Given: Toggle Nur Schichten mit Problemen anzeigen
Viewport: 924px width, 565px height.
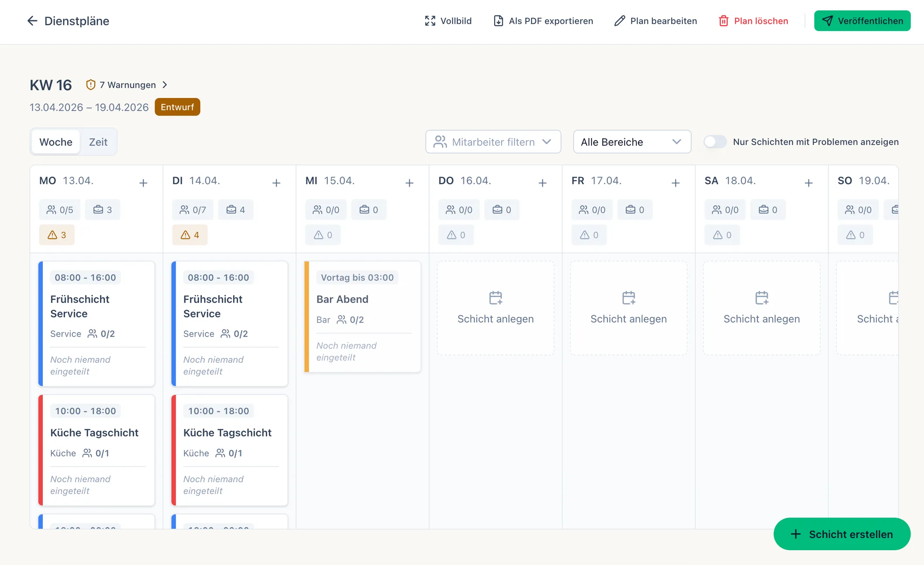Looking at the screenshot, I should click(x=715, y=142).
